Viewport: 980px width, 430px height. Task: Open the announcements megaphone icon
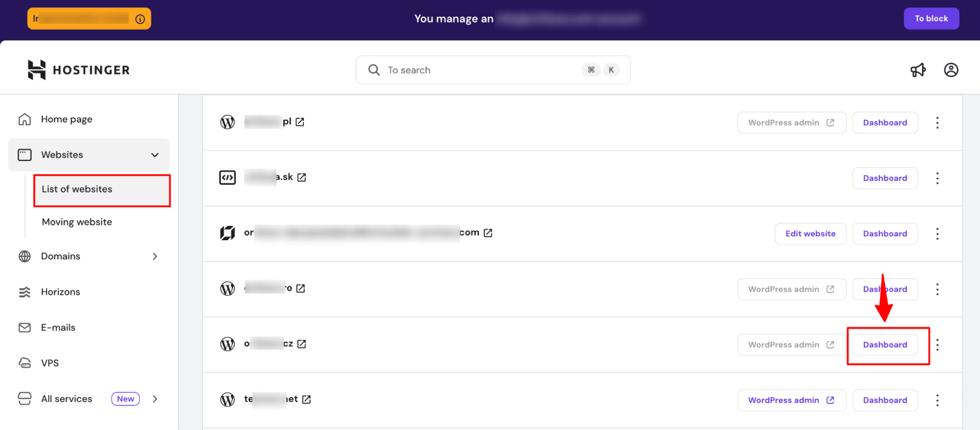[919, 70]
